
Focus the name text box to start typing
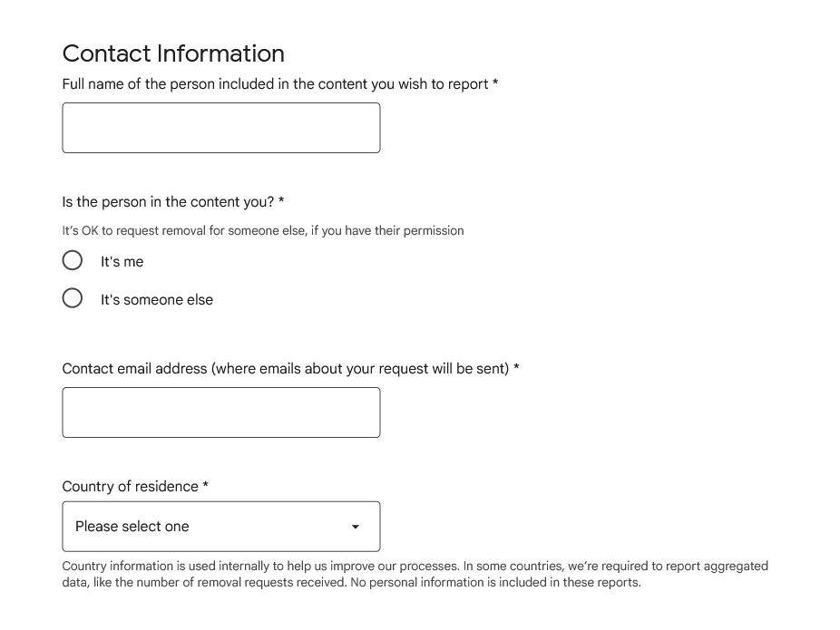pyautogui.click(x=221, y=127)
